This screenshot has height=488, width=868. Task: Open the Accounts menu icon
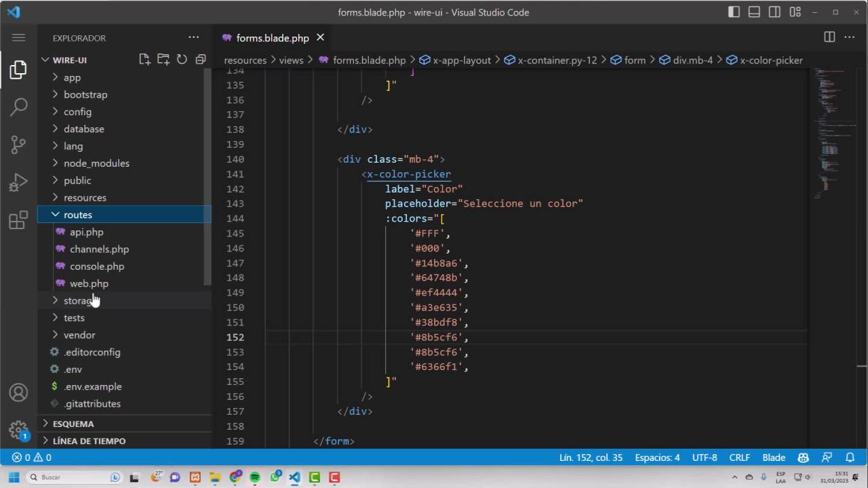(x=18, y=392)
